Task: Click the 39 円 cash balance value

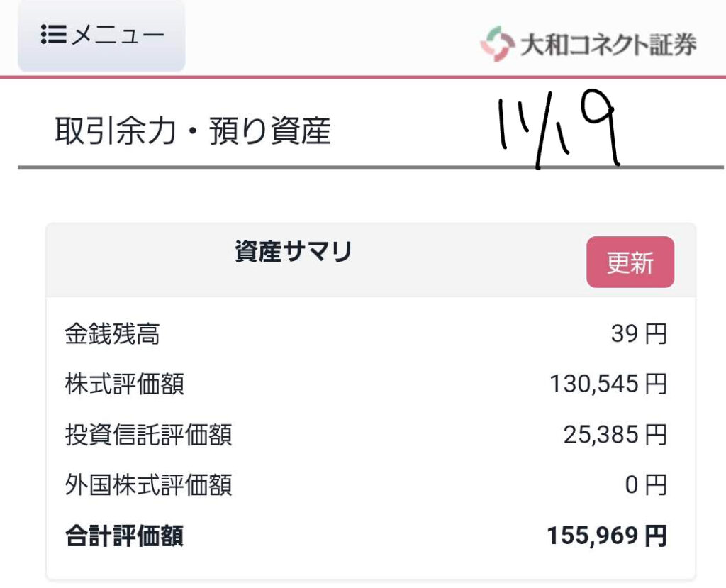Action: coord(639,334)
